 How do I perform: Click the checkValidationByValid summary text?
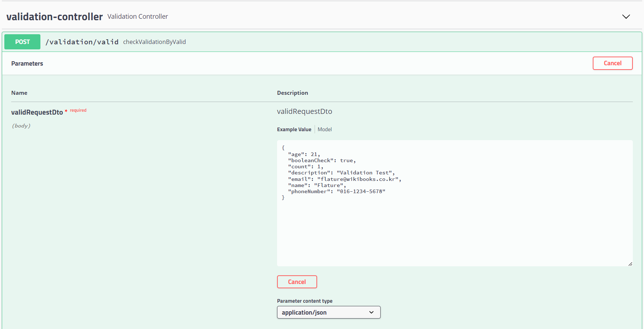coord(154,42)
